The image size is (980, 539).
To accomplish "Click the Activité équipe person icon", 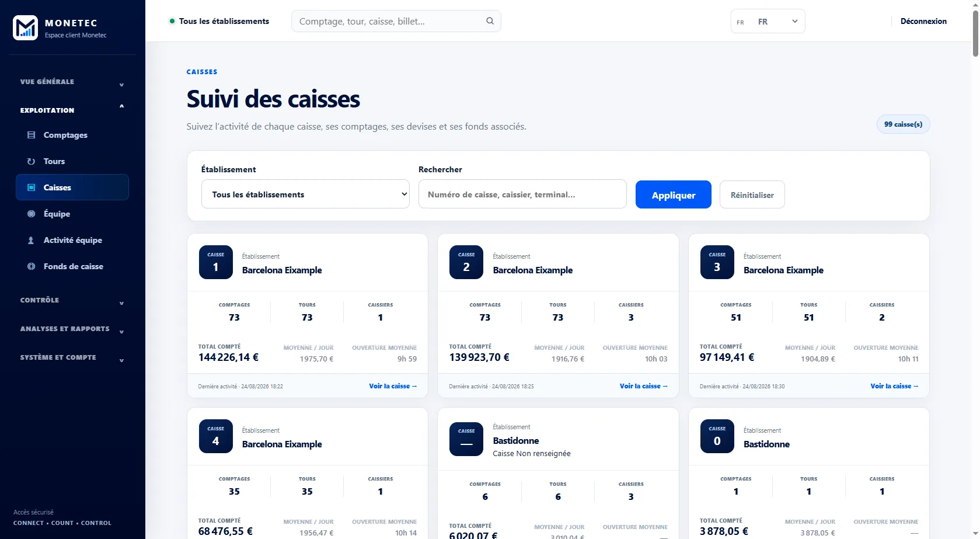I will (31, 240).
